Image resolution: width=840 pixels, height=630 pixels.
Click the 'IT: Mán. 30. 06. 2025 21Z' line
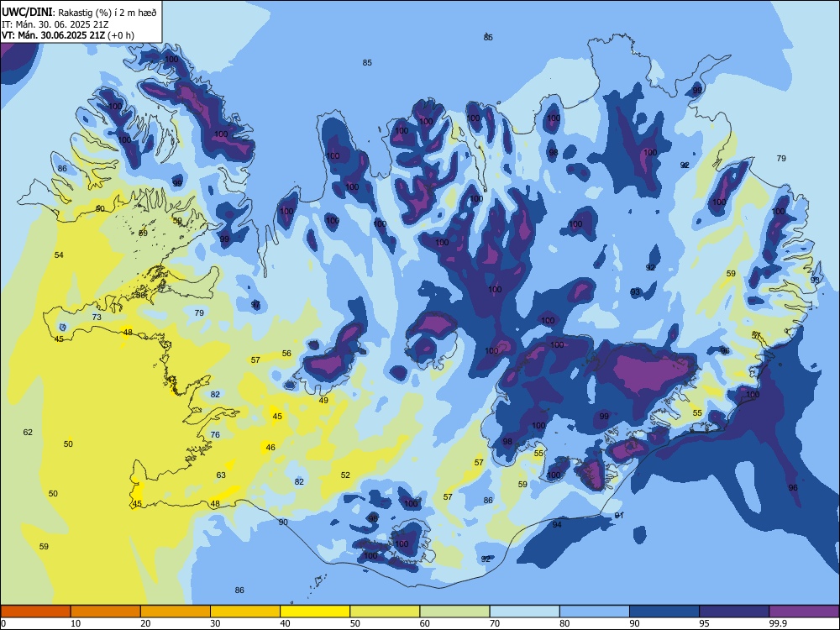(55, 24)
